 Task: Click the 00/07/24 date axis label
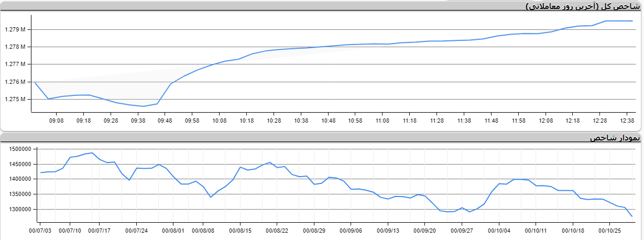click(x=136, y=230)
